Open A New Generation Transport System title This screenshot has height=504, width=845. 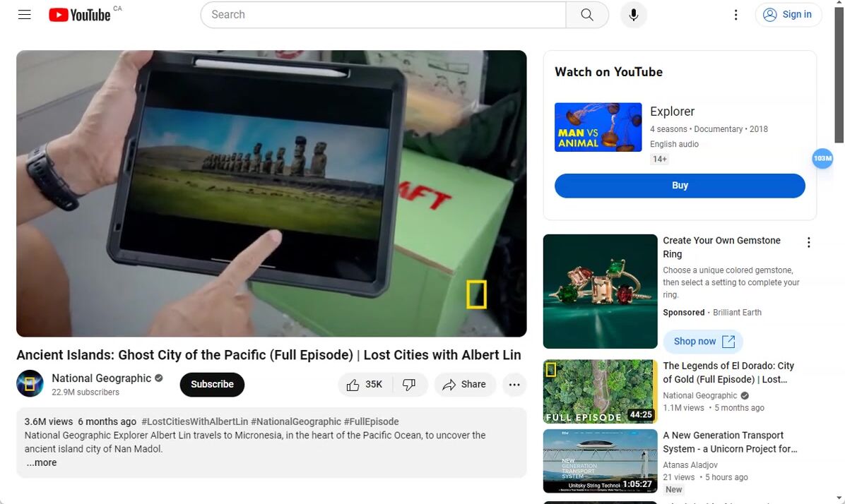(730, 442)
